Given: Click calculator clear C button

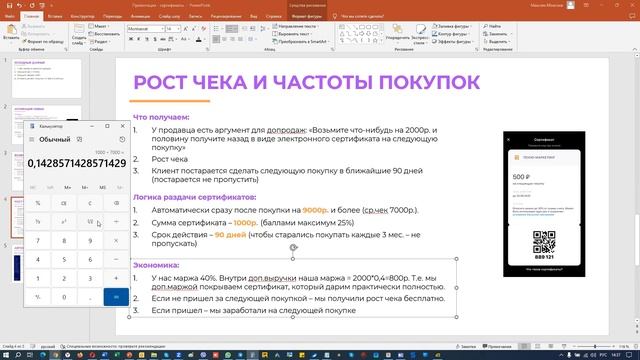Looking at the screenshot, I should (x=90, y=203).
